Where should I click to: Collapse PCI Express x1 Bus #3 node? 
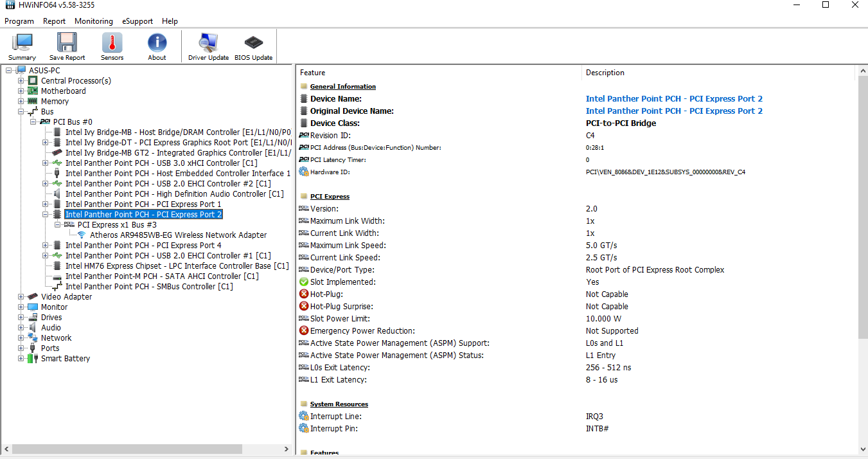pyautogui.click(x=58, y=224)
